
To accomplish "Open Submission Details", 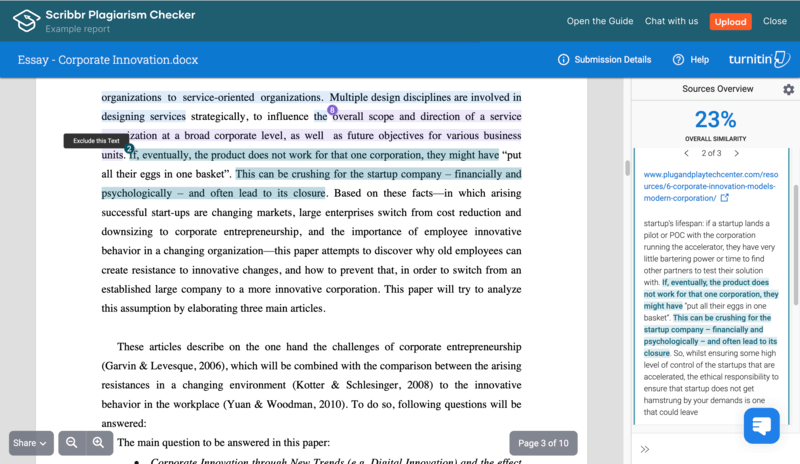I will click(605, 60).
